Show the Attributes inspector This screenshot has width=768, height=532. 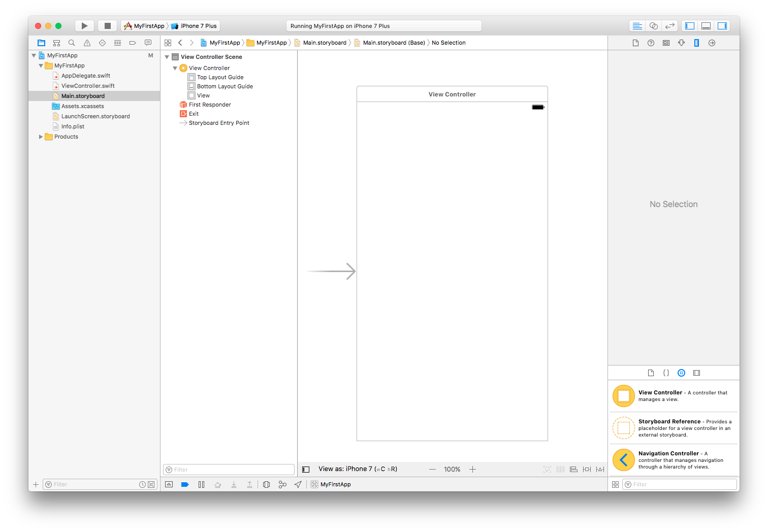[681, 43]
